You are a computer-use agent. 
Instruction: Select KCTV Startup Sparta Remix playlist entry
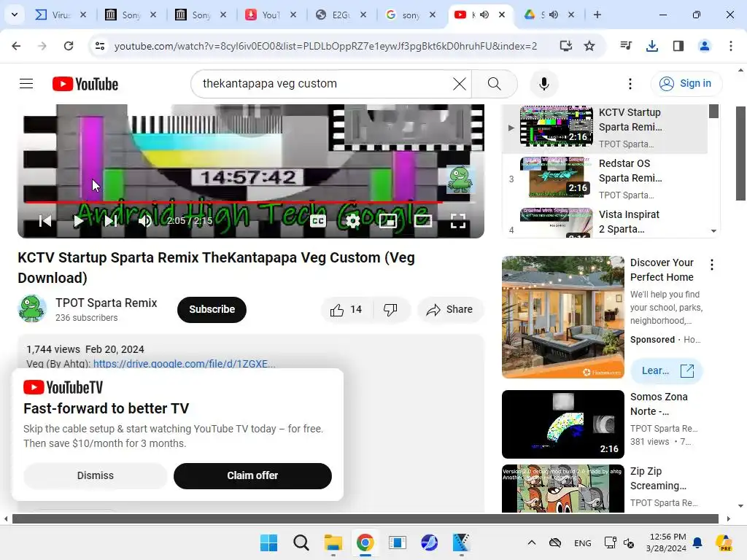point(606,128)
